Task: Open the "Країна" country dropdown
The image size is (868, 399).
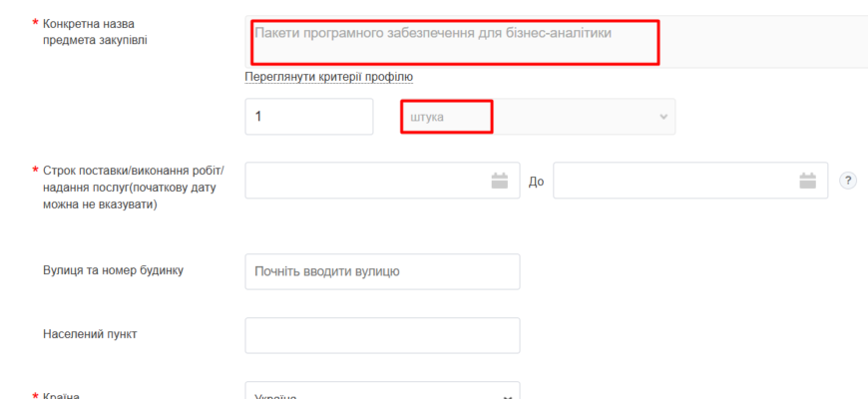Action: tap(382, 391)
